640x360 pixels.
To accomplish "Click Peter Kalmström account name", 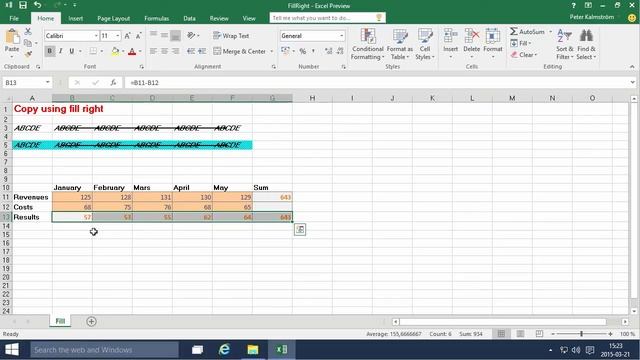I will pos(591,17).
